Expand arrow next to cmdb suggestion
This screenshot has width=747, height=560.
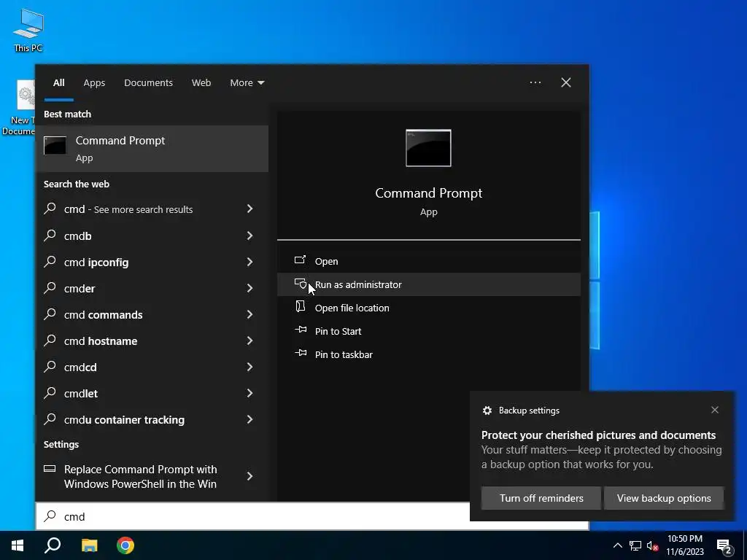[249, 236]
